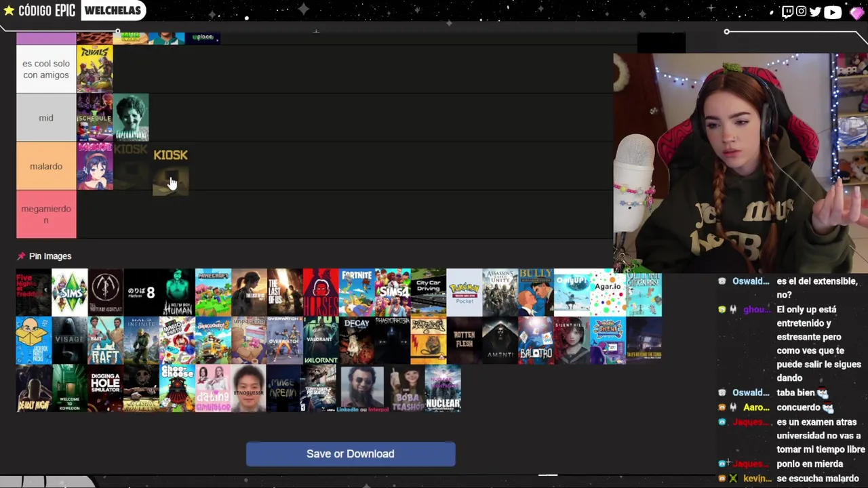Choose the Choo-Choose train game cover
This screenshot has width=868, height=488.
tap(177, 389)
